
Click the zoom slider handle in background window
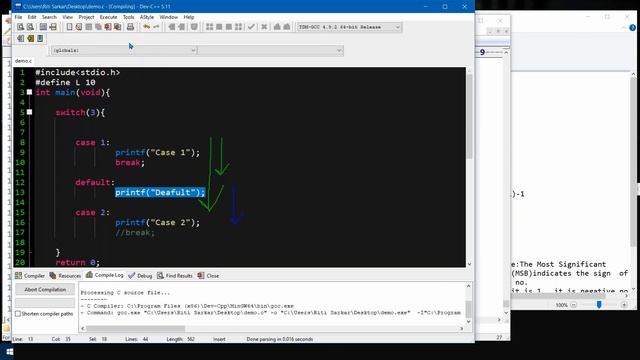tap(599, 304)
